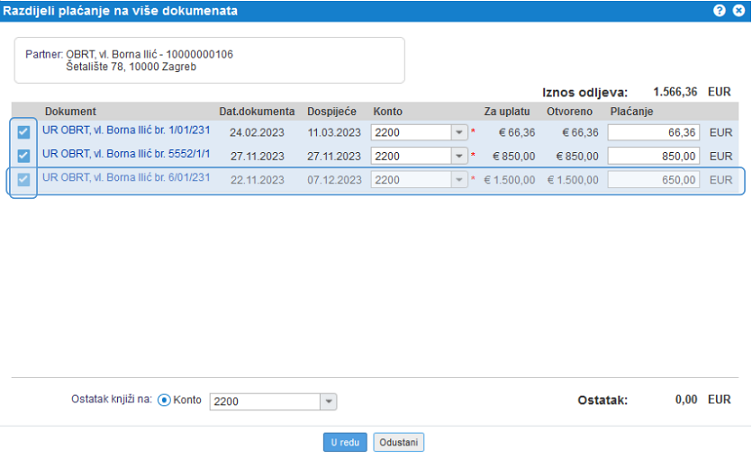Click the Konto column header
Screen dimensions: 752x459
tap(388, 111)
